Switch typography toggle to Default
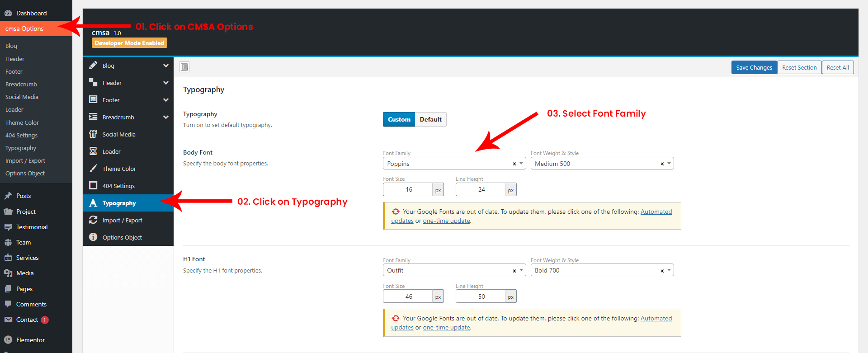The image size is (868, 353). tap(430, 119)
